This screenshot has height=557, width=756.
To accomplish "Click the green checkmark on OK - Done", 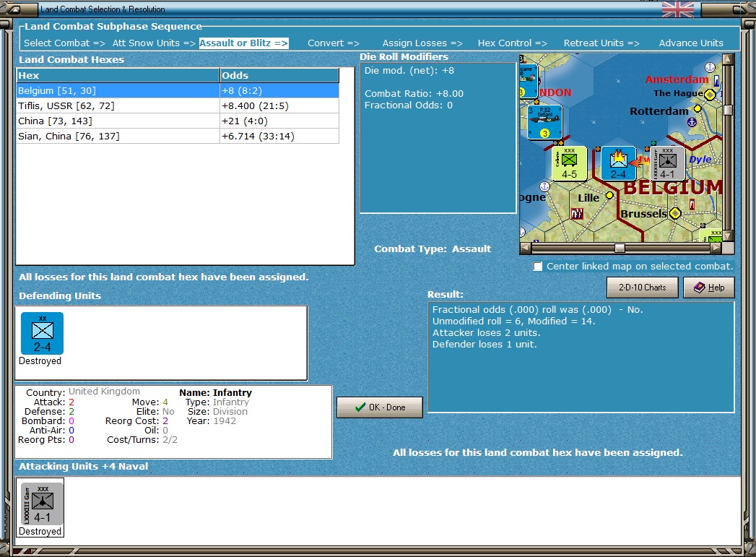I will tap(360, 407).
